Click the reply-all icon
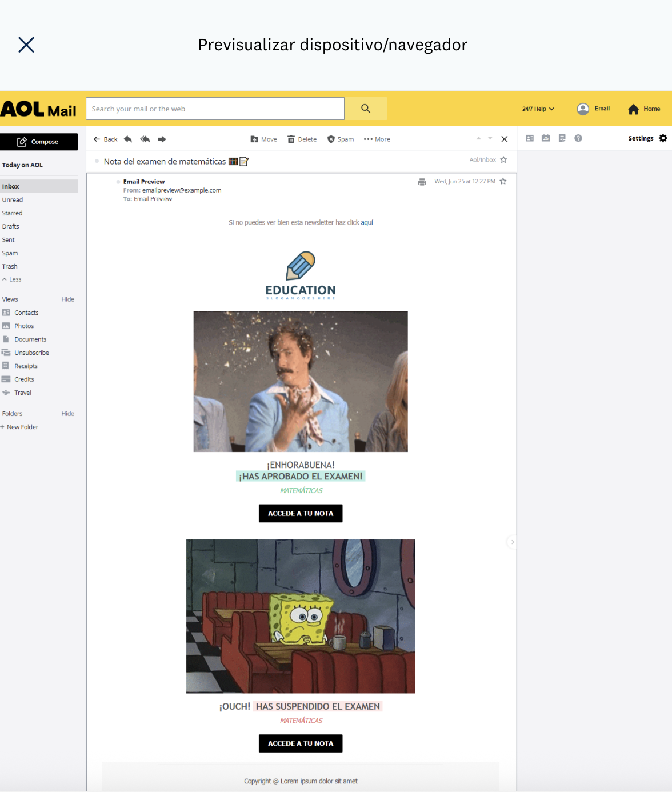Image resolution: width=672 pixels, height=792 pixels. 145,139
